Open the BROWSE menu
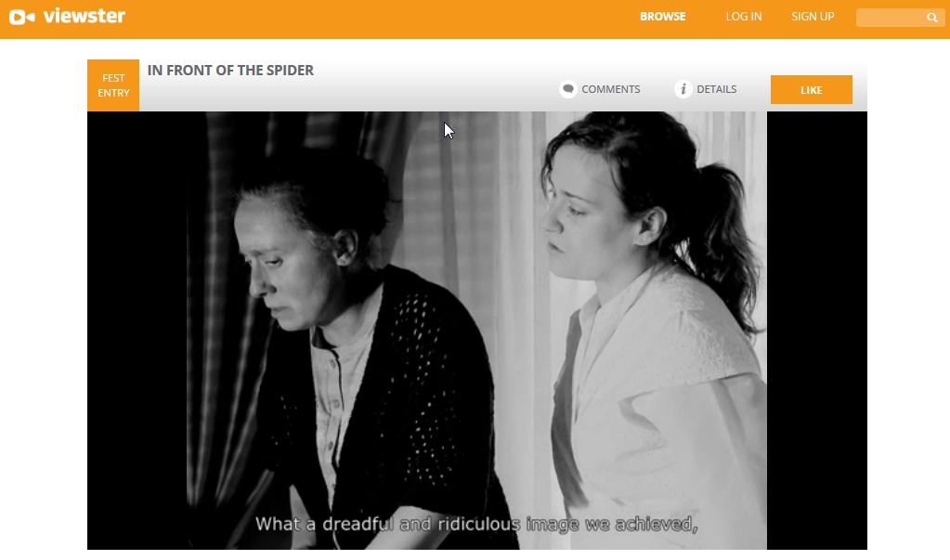The width and height of the screenshot is (950, 560). pyautogui.click(x=662, y=17)
